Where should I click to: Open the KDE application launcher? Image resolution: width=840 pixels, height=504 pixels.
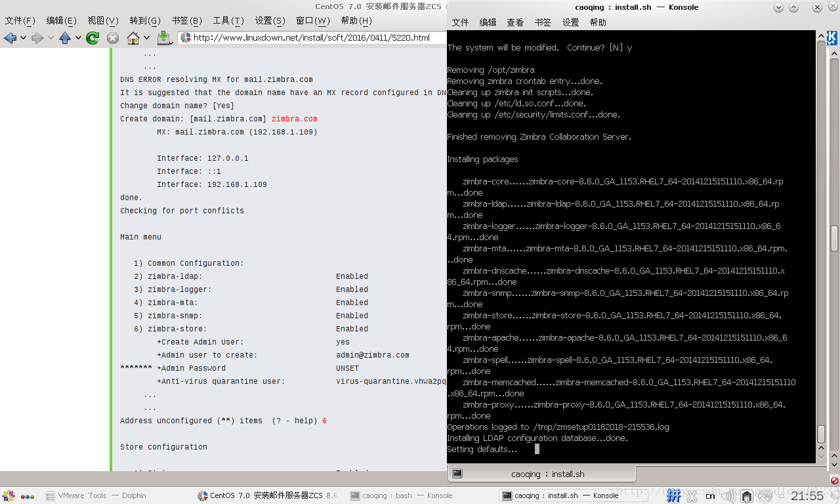point(9,495)
